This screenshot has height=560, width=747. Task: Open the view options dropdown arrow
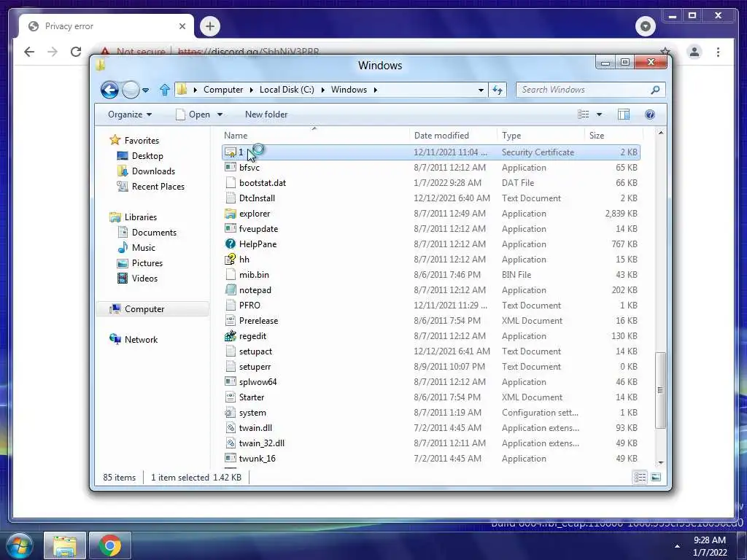600,114
